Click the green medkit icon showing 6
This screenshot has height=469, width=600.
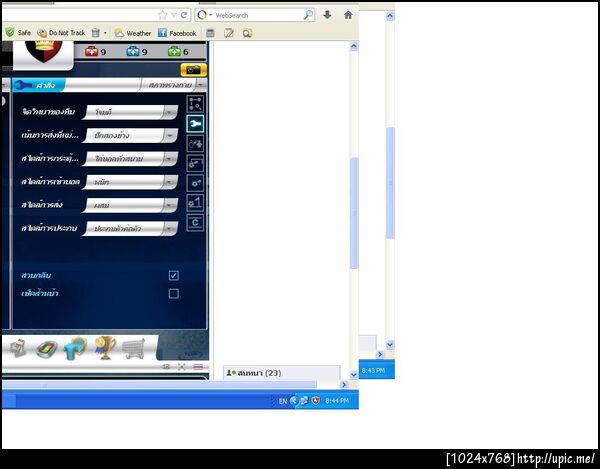point(174,51)
